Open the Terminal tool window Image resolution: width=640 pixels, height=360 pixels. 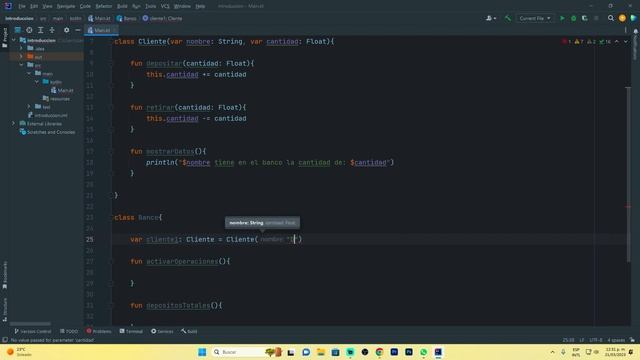[x=131, y=331]
